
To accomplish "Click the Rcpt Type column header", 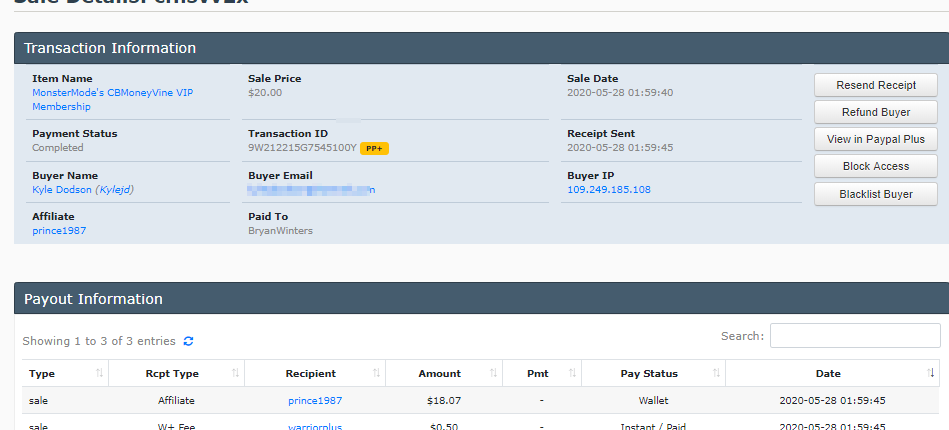I will [x=177, y=374].
